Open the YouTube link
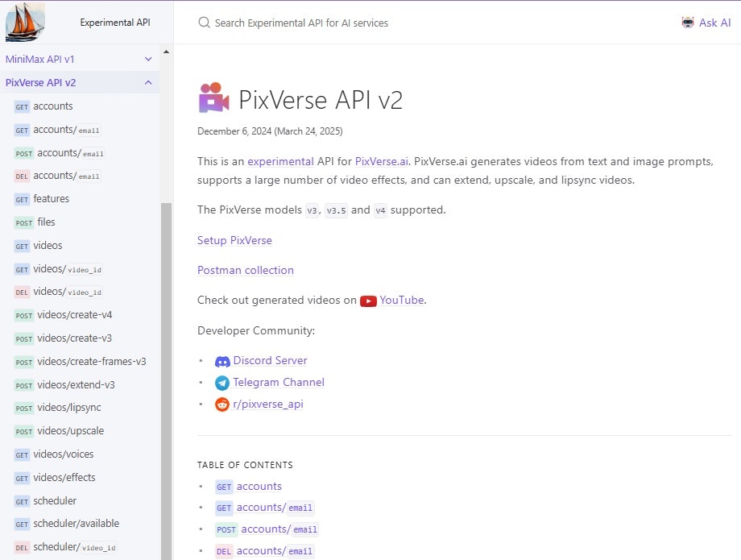Image resolution: width=741 pixels, height=560 pixels. [x=402, y=300]
